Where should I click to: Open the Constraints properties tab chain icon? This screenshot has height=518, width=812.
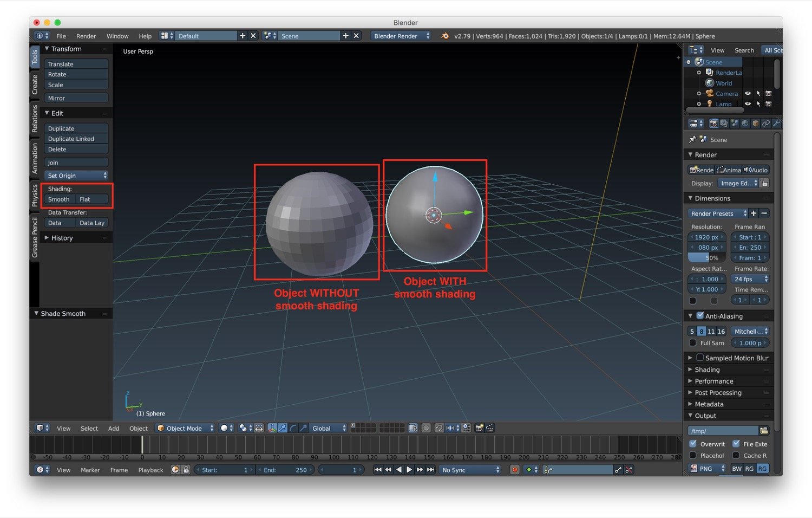pos(765,124)
